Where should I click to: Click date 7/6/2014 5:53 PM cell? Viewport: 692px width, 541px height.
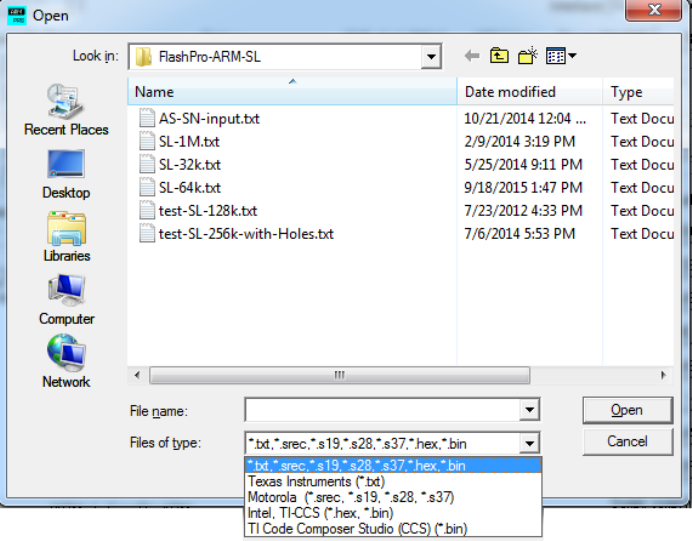point(519,234)
